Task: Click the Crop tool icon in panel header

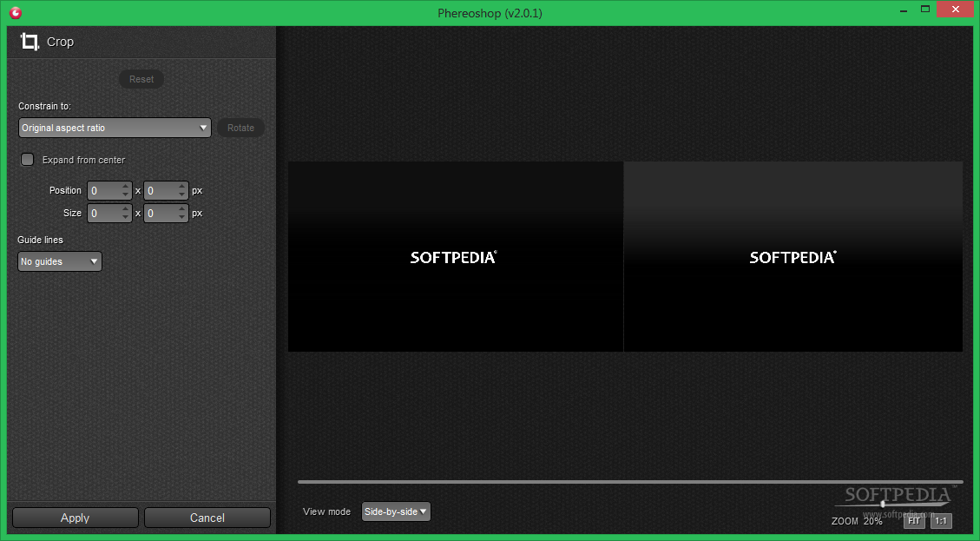Action: click(x=30, y=42)
